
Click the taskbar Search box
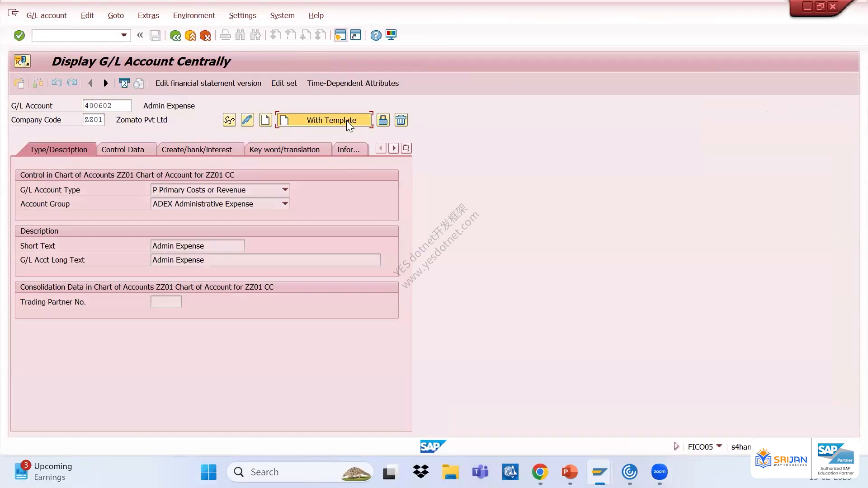300,472
